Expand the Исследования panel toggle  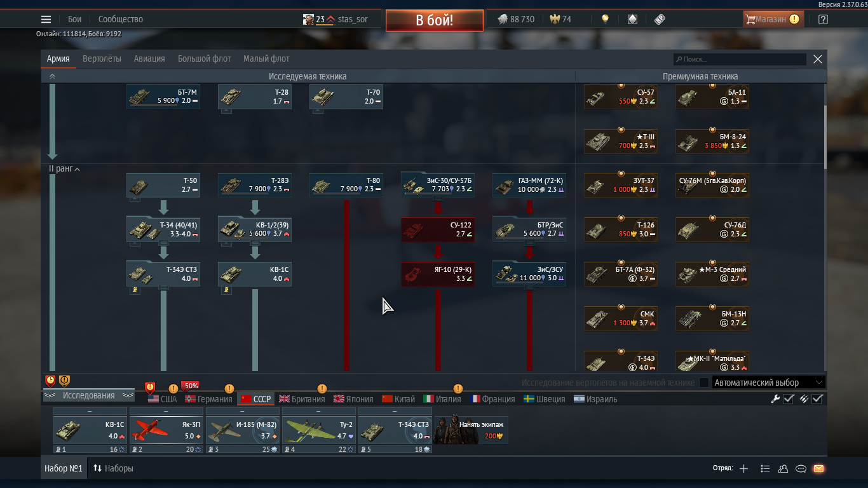coord(88,395)
